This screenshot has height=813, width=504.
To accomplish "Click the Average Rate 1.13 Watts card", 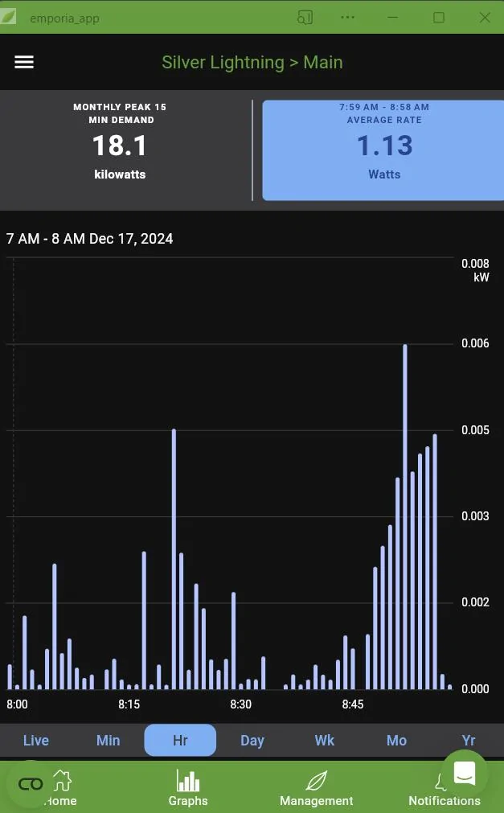I will pos(384,150).
